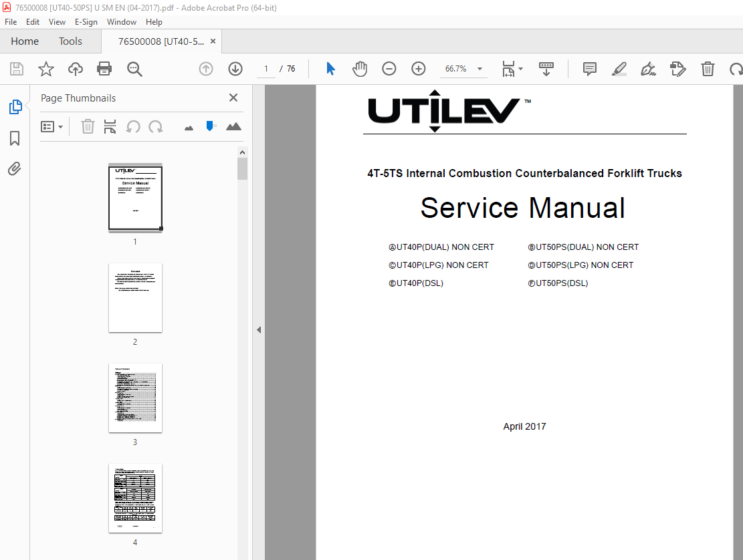Viewport: 743px width, 560px height.
Task: Open the View menu
Action: (x=57, y=22)
